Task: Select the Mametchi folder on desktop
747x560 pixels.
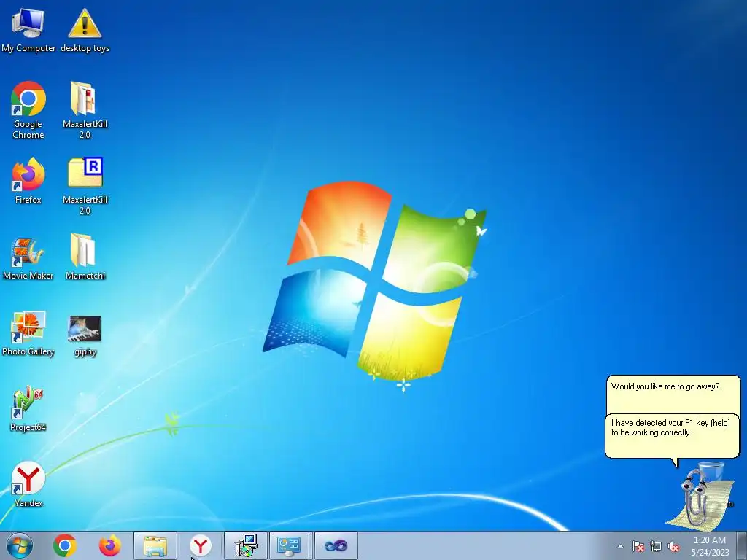Action: (x=85, y=256)
